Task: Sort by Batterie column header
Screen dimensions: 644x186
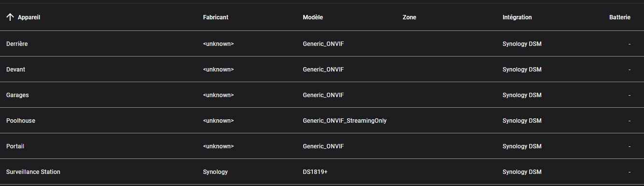Action: point(620,17)
